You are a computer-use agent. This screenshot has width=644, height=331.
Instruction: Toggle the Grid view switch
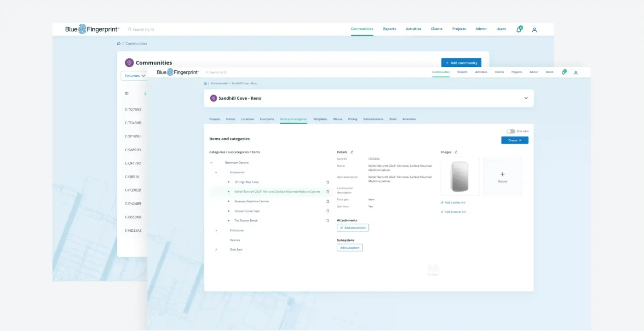511,131
